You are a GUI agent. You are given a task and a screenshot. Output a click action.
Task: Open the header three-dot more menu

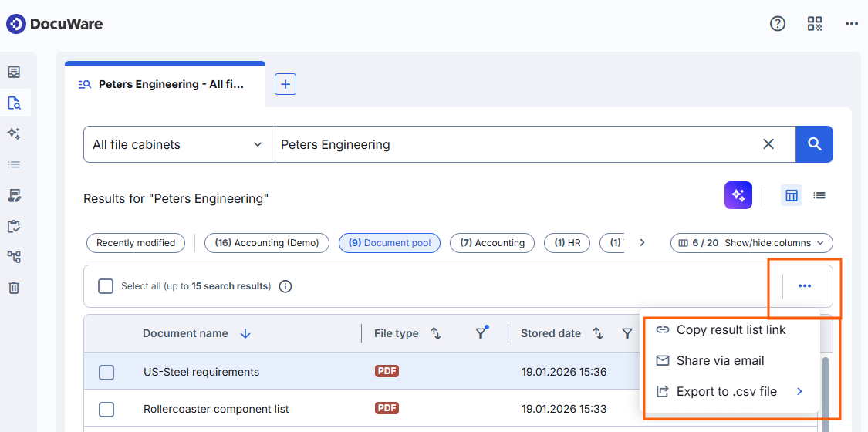[x=851, y=24]
